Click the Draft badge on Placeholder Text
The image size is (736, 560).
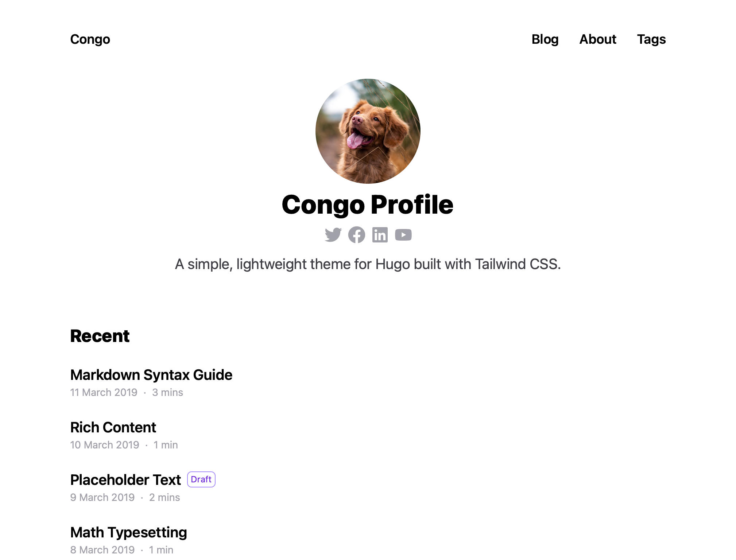[201, 479]
